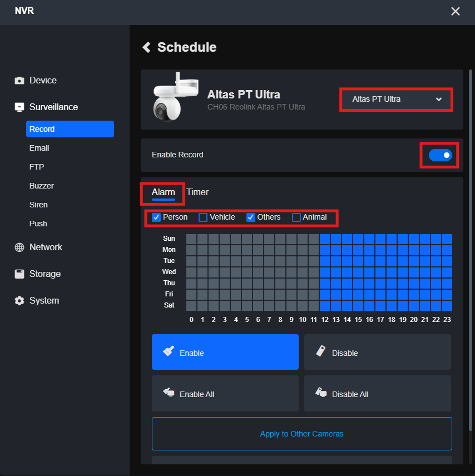Click the Surveillance monitor icon
The width and height of the screenshot is (475, 476).
click(x=19, y=107)
